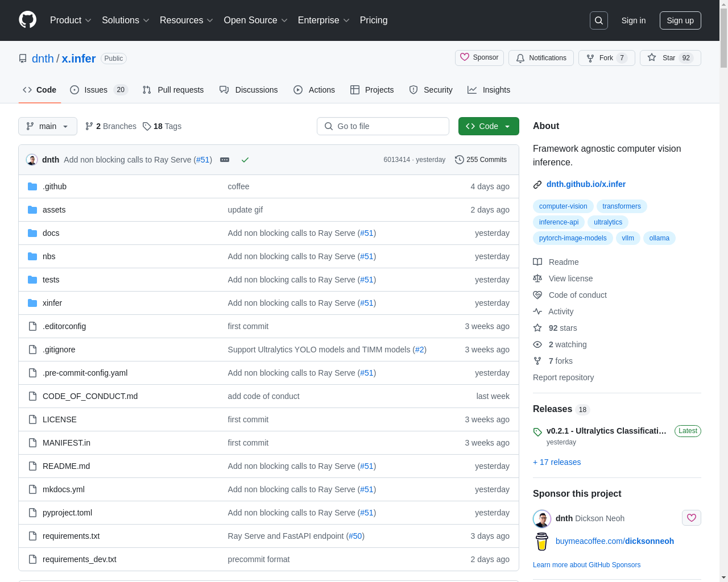Switch to the Pull requests tab

pyautogui.click(x=173, y=90)
